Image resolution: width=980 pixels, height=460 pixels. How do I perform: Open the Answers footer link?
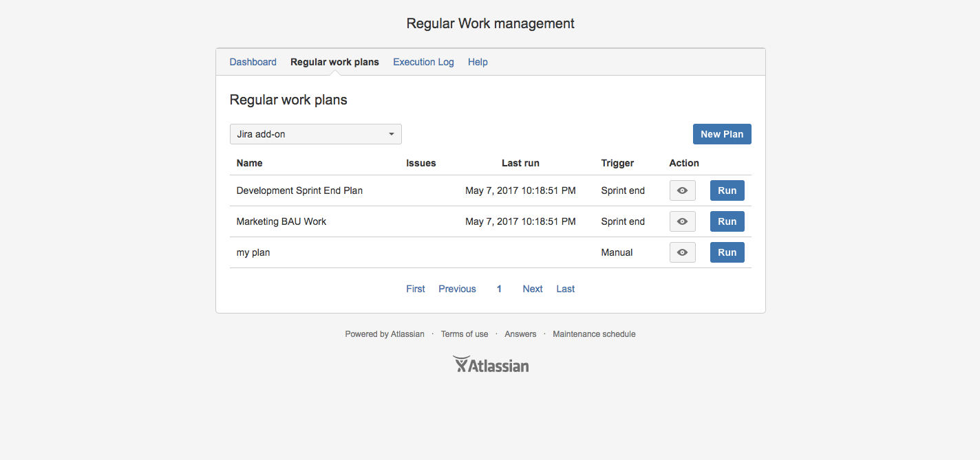[520, 334]
